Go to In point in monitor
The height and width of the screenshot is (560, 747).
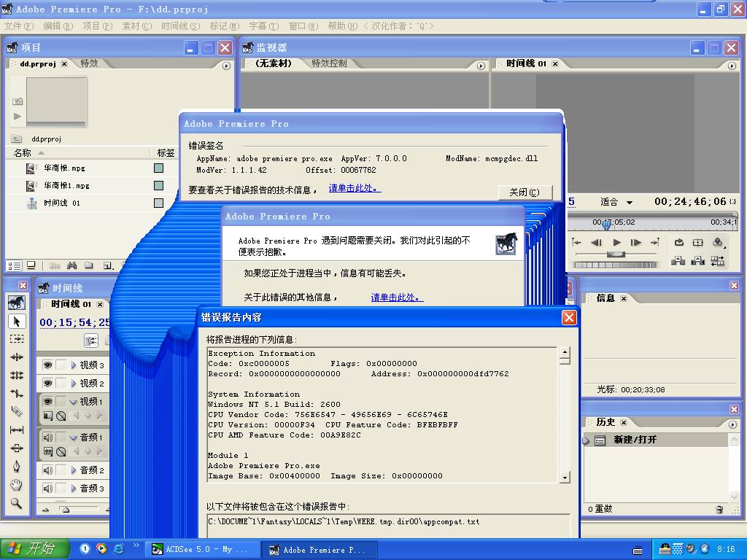click(x=576, y=242)
